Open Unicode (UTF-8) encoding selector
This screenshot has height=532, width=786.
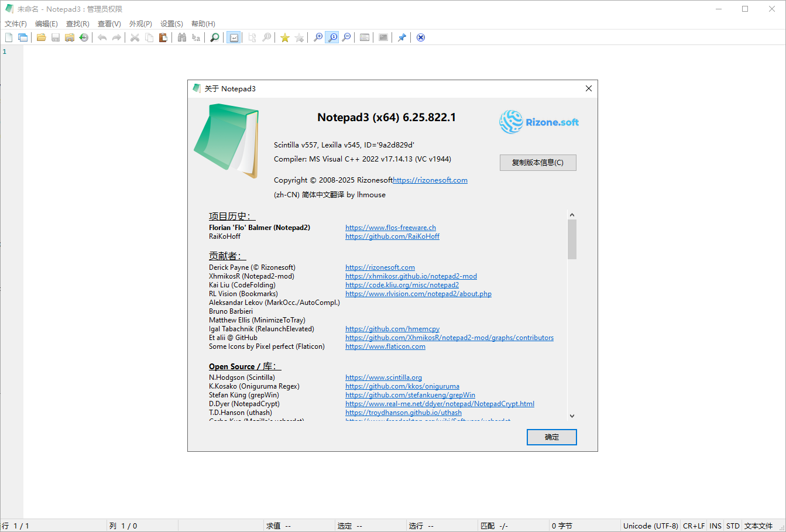coord(650,526)
